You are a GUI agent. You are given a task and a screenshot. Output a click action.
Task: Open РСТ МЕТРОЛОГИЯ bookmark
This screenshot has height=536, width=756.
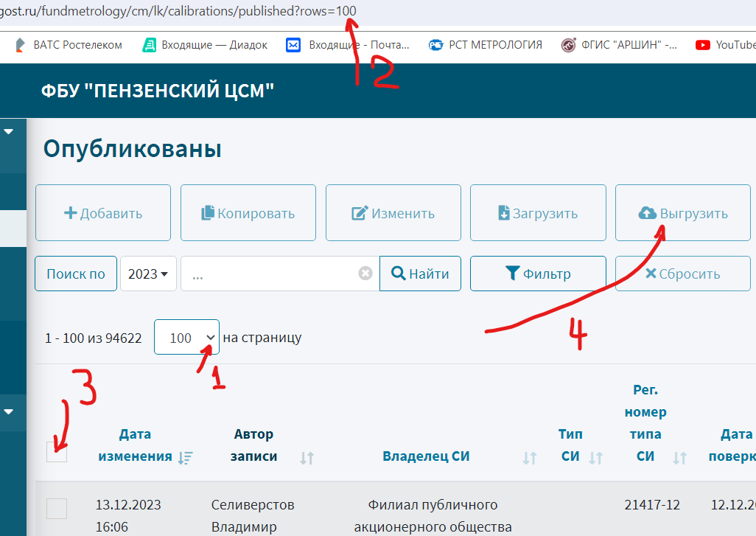(x=486, y=45)
